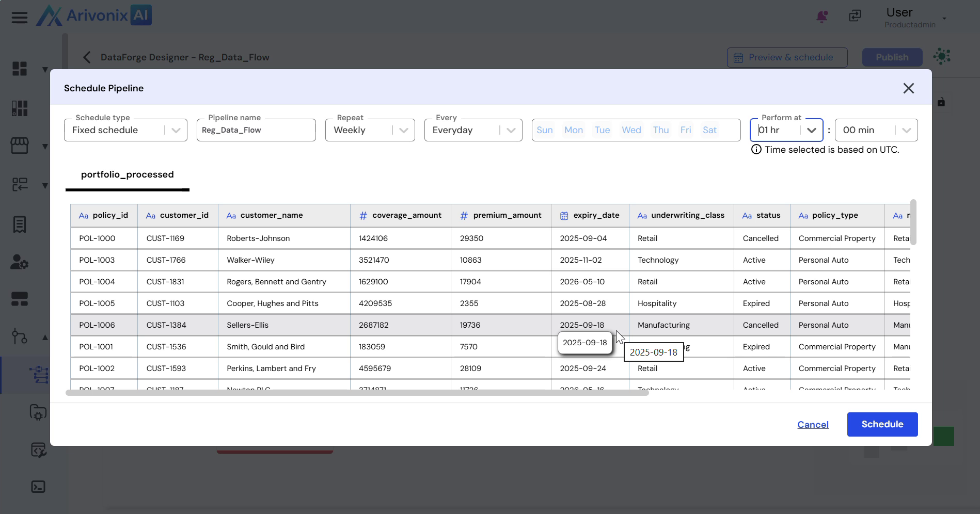
Task: Close the Schedule Pipeline dialog
Action: (x=908, y=88)
